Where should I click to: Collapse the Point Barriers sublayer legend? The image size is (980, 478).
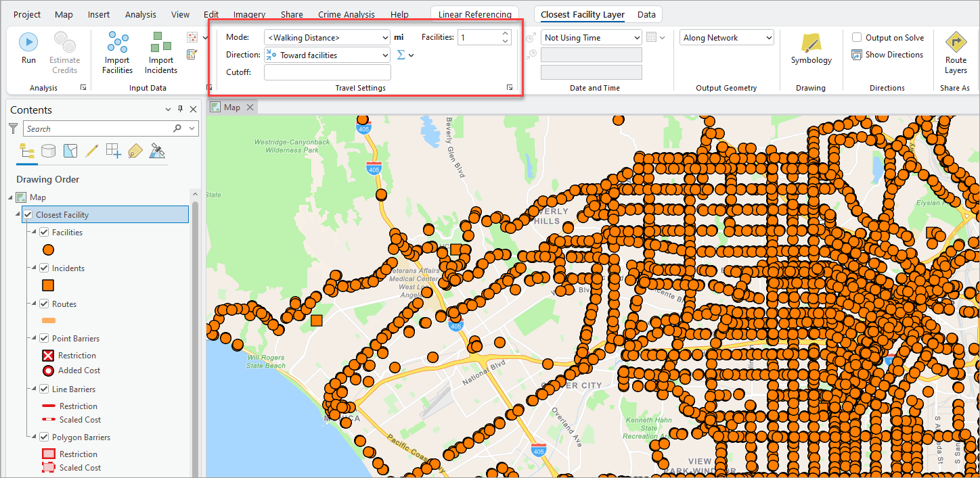[x=34, y=337]
